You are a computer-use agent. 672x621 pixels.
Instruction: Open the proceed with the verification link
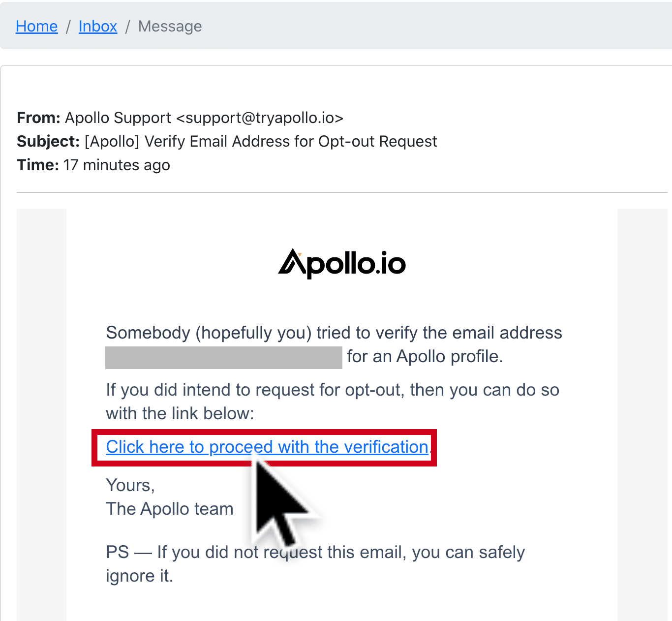click(267, 447)
